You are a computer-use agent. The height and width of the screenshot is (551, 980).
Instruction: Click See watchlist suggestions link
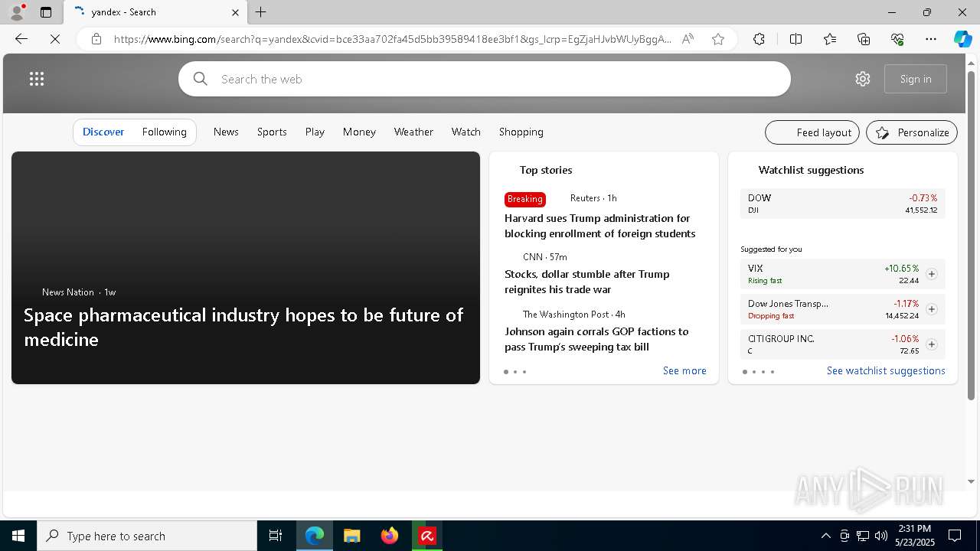[x=886, y=370]
